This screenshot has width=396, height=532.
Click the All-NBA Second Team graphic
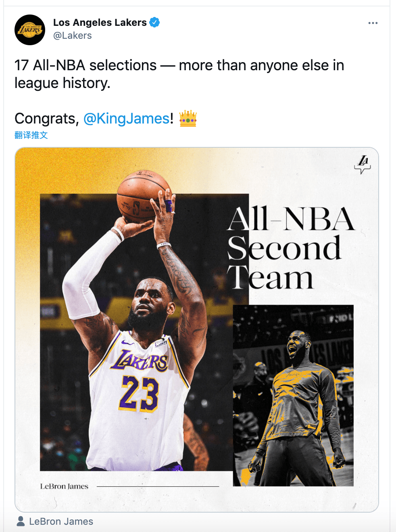pos(291,246)
